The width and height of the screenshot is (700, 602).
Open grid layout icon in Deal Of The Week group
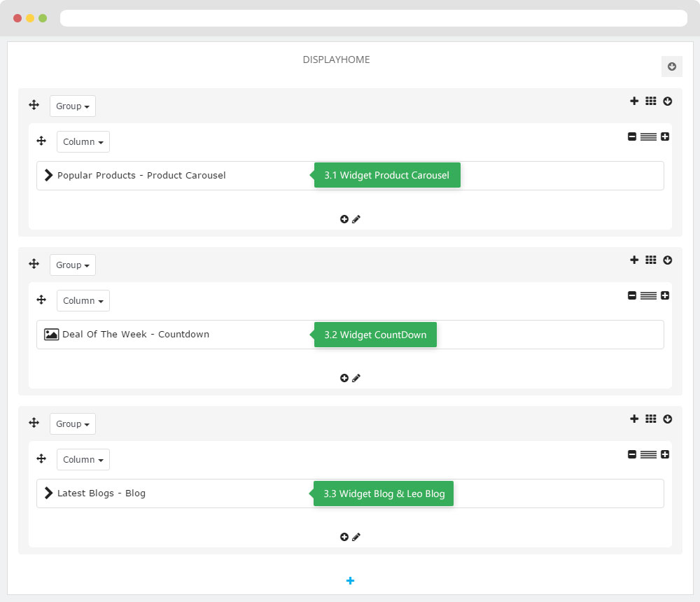tap(650, 260)
